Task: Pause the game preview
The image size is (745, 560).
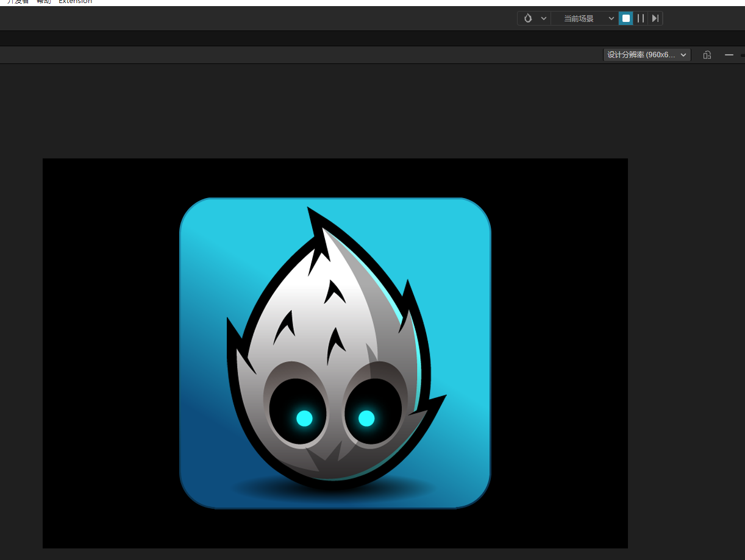Action: [x=641, y=18]
